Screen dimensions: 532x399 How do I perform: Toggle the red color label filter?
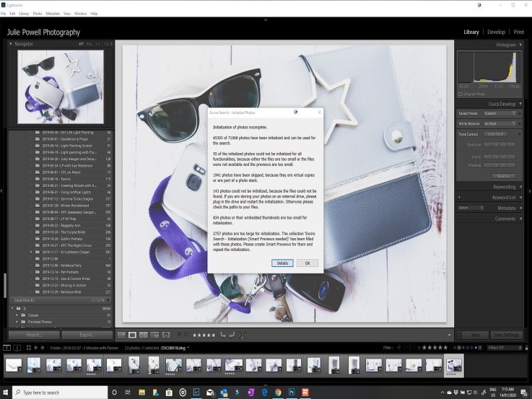point(455,348)
